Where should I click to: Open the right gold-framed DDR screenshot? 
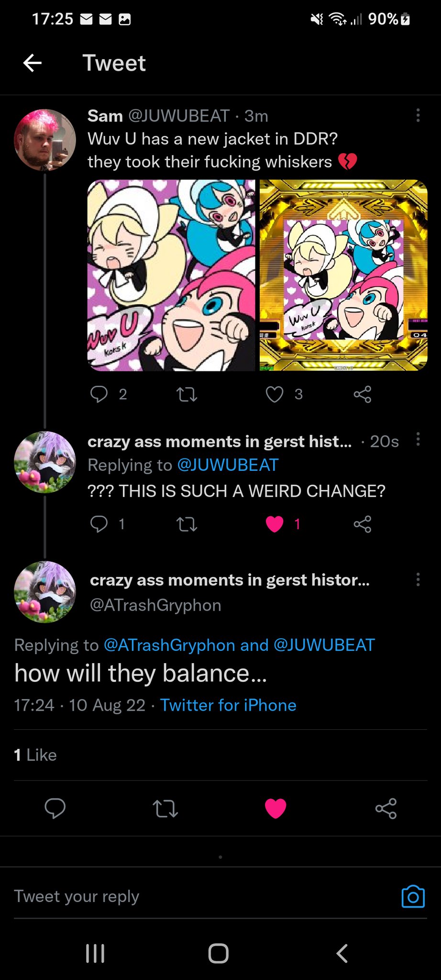click(343, 275)
